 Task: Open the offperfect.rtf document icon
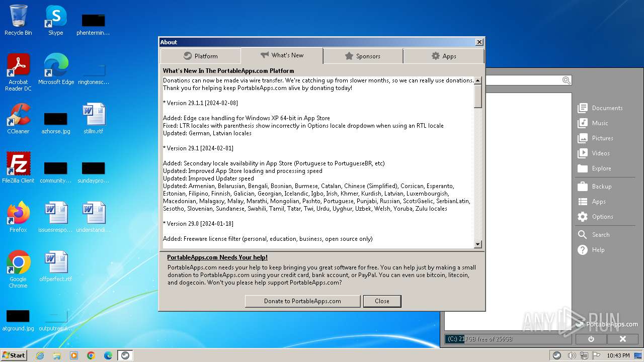pos(56,266)
